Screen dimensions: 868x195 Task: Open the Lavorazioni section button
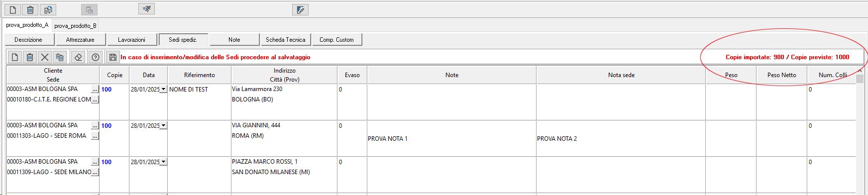(x=132, y=40)
